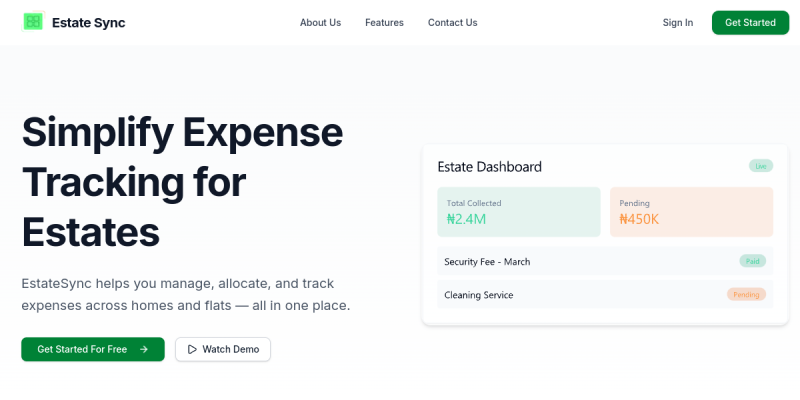The height and width of the screenshot is (400, 800).
Task: Click the Live status badge
Action: click(x=760, y=166)
